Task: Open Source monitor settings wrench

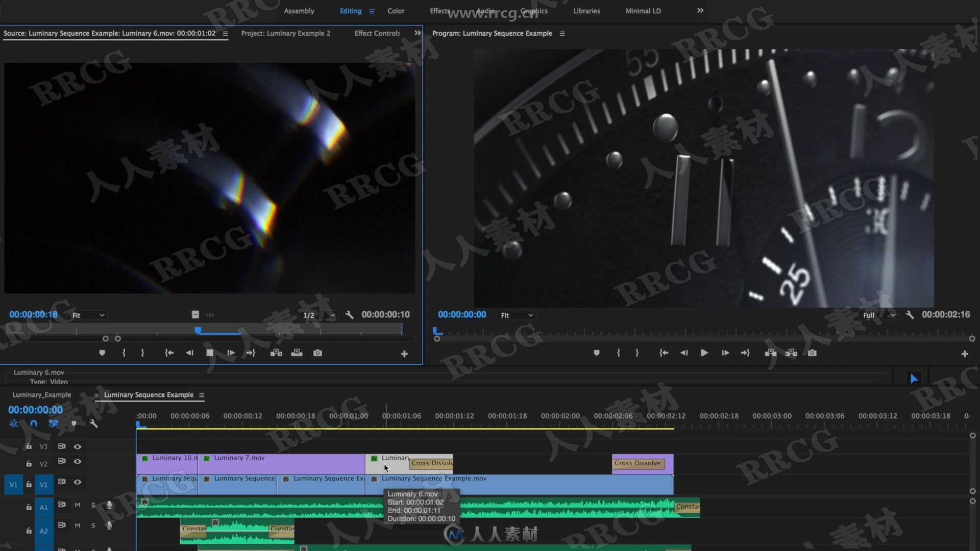Action: 349,315
